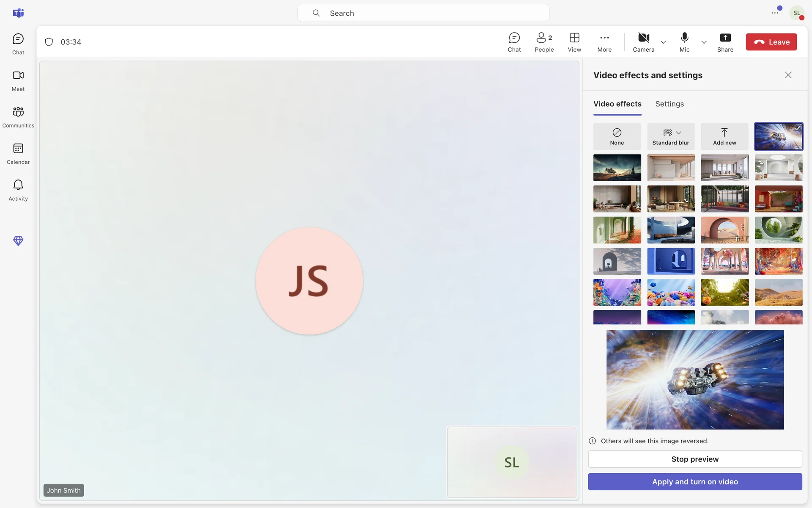This screenshot has height=508, width=812.
Task: Switch to the Settings tab
Action: coord(669,104)
